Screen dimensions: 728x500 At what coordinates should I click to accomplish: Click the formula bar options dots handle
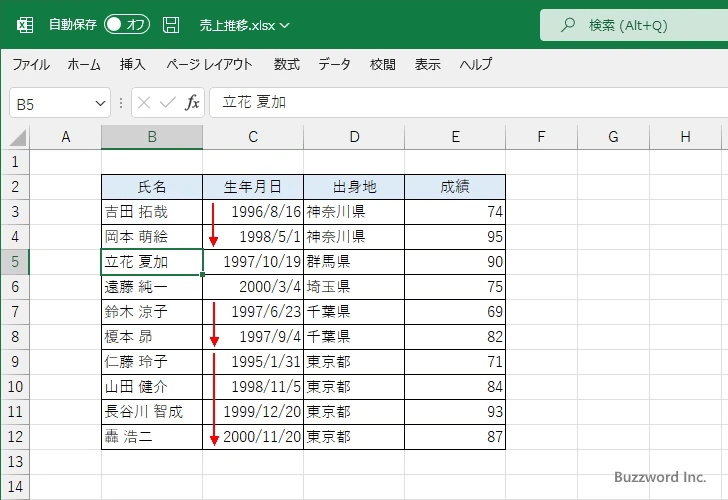click(x=121, y=103)
